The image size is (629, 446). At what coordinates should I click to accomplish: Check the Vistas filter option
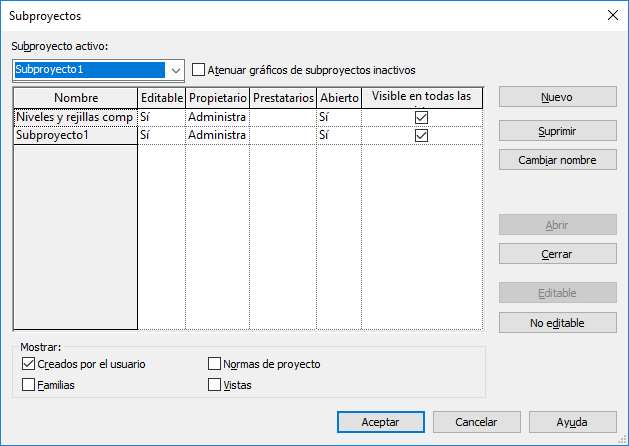pyautogui.click(x=214, y=384)
